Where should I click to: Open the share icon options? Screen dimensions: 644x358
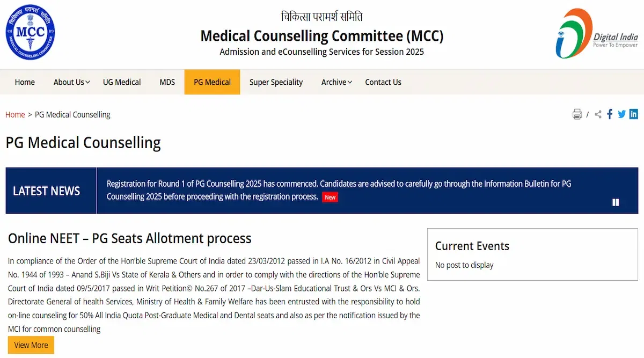point(598,114)
